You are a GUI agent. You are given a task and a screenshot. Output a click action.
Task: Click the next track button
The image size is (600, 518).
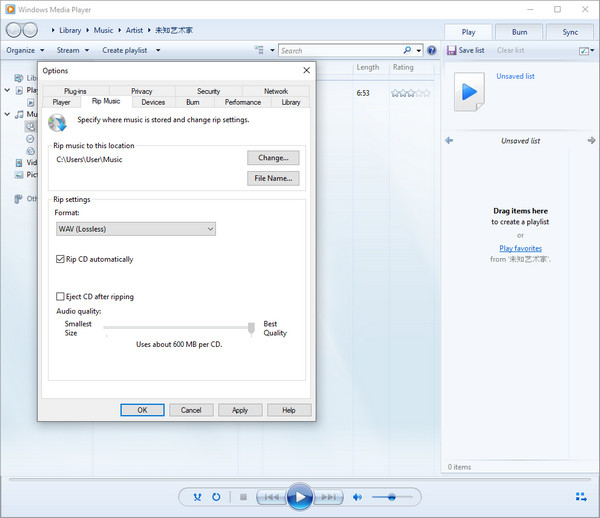click(x=328, y=497)
